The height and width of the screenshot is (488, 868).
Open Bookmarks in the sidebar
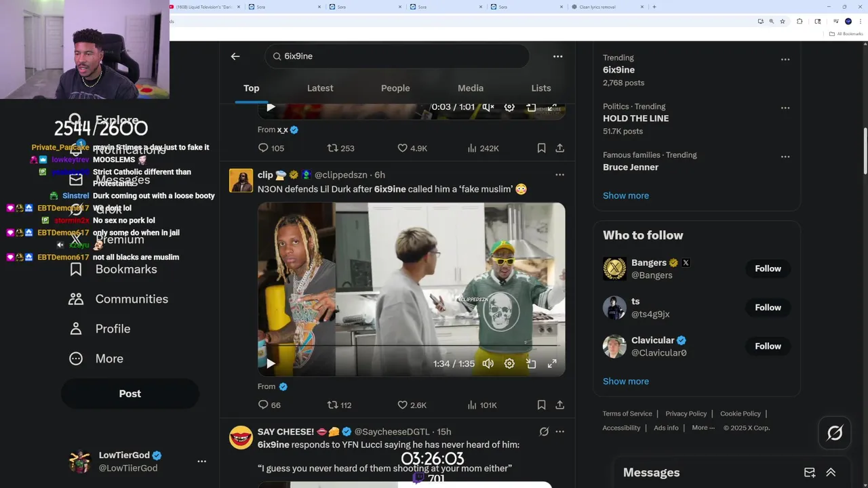[x=113, y=269]
